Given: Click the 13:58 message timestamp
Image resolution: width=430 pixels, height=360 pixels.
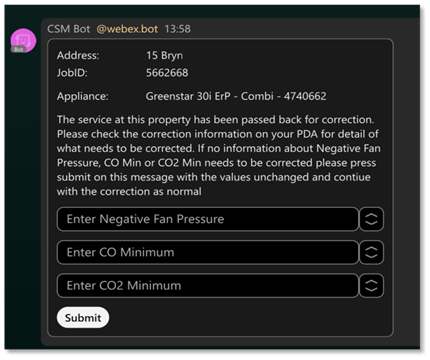Looking at the screenshot, I should (x=178, y=29).
